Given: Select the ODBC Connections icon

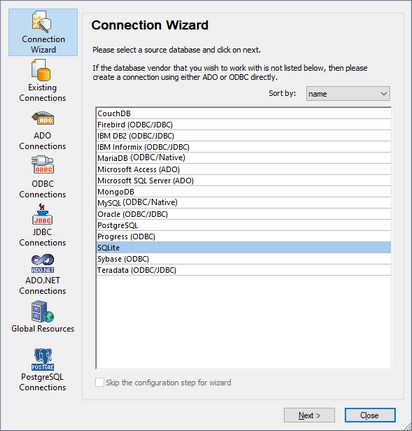Looking at the screenshot, I should [42, 177].
